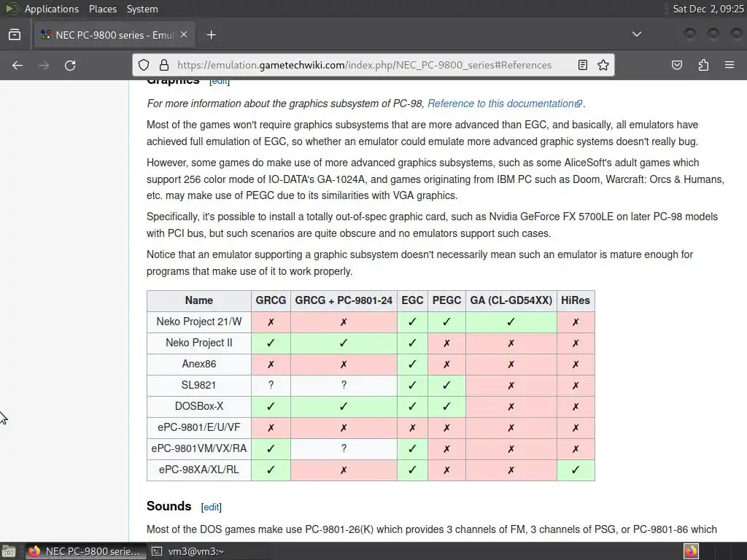Close the NEC PC-9800 series tab

coord(184,35)
